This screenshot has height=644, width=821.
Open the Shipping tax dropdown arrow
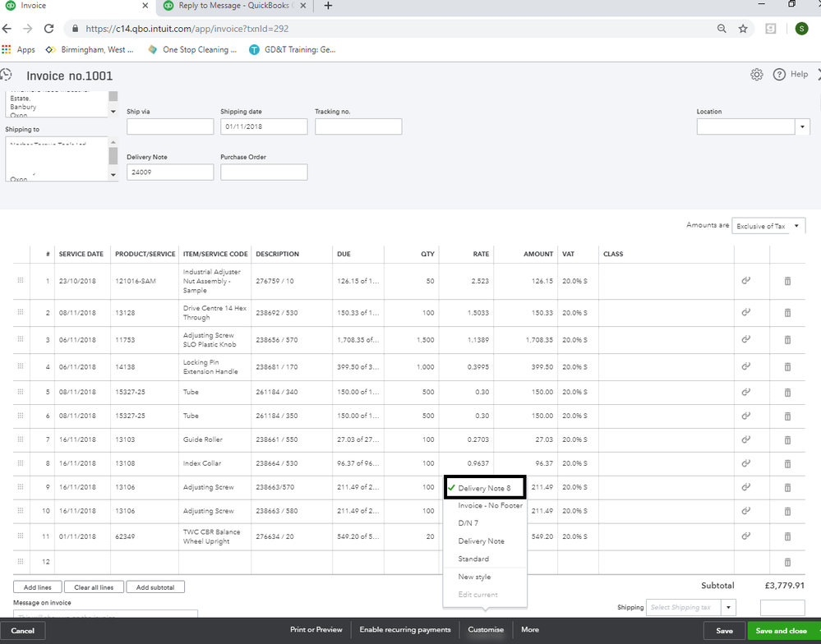coord(728,607)
